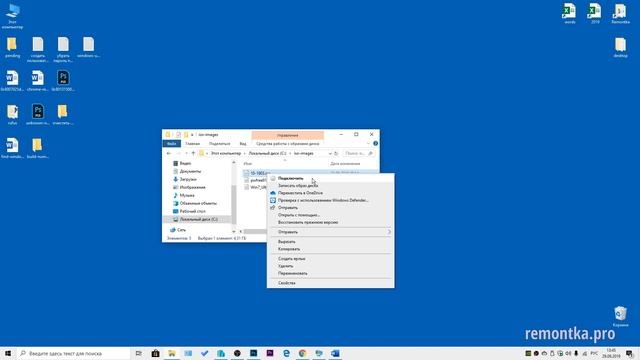Choose Открыть с помощью entry

[x=299, y=215]
